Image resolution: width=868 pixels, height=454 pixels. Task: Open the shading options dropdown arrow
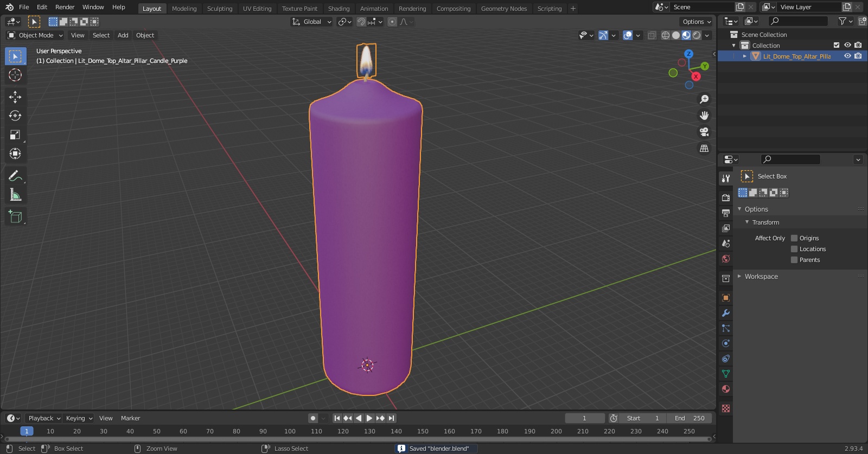pyautogui.click(x=707, y=35)
